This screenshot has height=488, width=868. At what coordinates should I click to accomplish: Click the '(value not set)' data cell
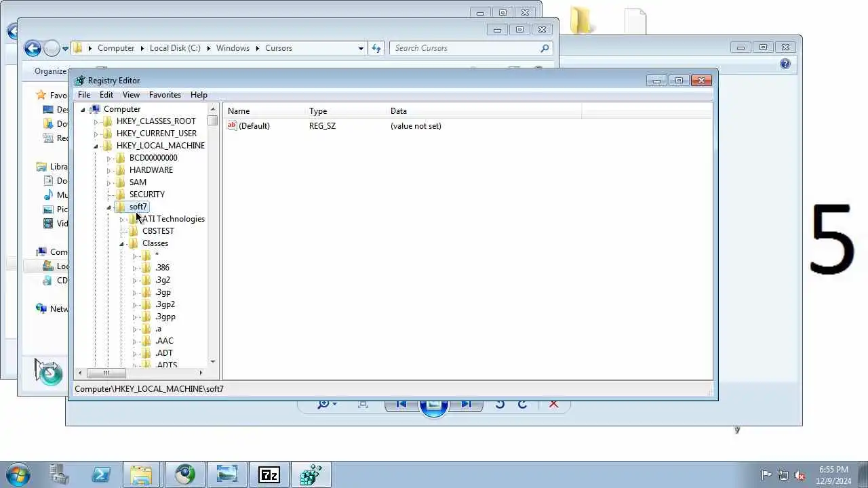tap(416, 126)
